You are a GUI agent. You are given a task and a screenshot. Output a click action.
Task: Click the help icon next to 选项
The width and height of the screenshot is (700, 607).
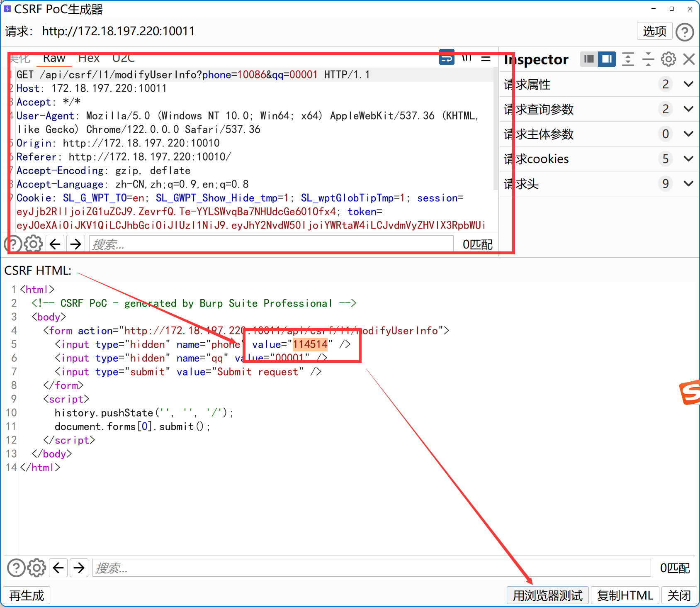685,32
